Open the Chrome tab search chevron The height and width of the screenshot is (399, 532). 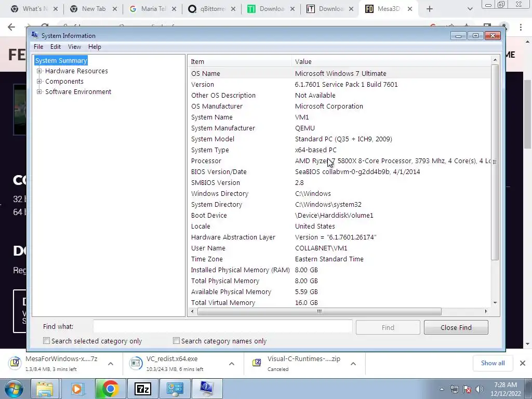click(470, 9)
